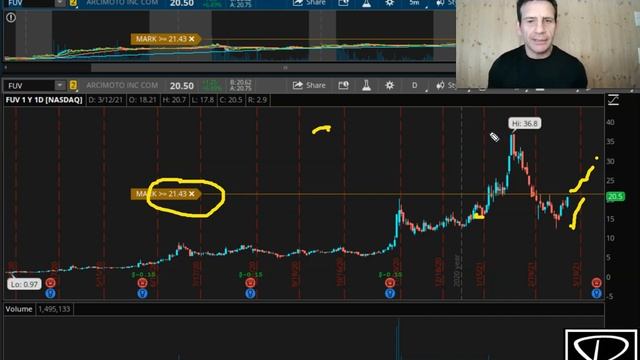Open chart settings gear in lower chart toolbar

point(389,85)
